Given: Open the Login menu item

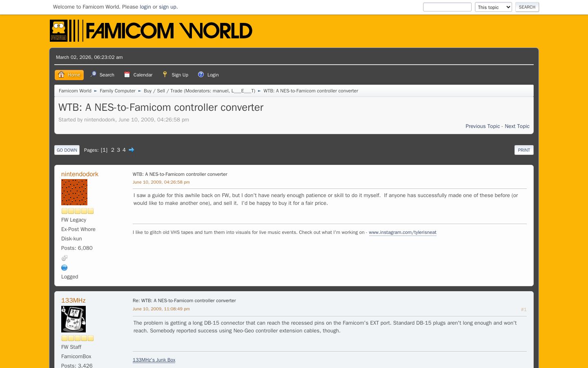Looking at the screenshot, I should pyautogui.click(x=209, y=75).
